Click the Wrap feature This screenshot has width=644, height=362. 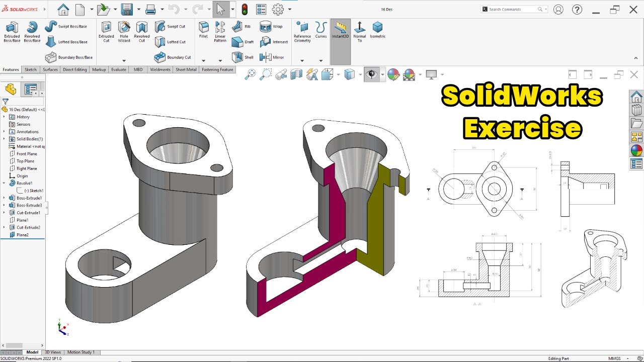click(271, 26)
